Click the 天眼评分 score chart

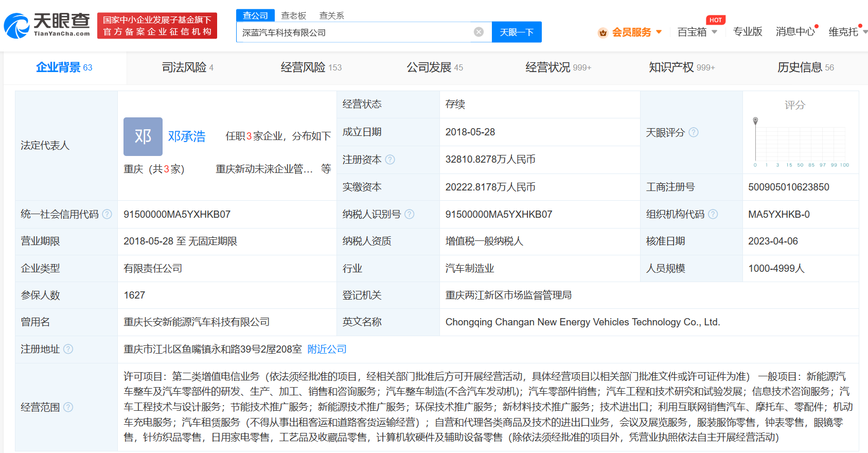point(800,142)
